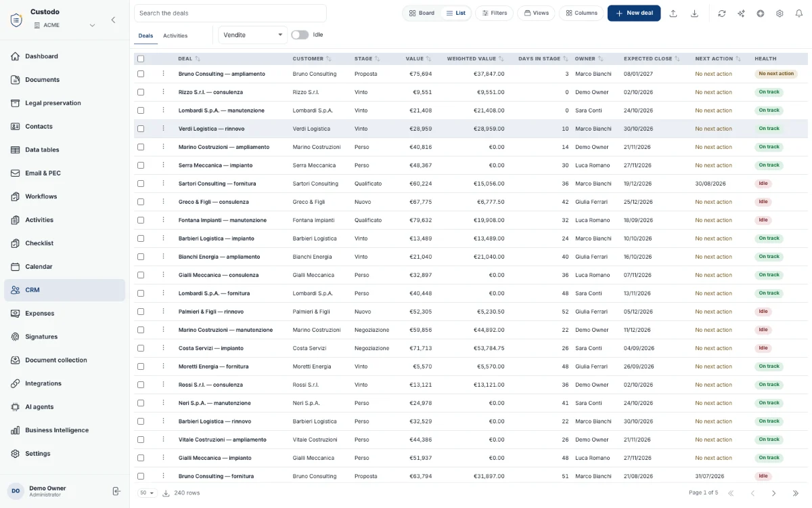Image resolution: width=812 pixels, height=508 pixels.
Task: Sort by DAYS IN STAGE column
Action: click(x=543, y=59)
